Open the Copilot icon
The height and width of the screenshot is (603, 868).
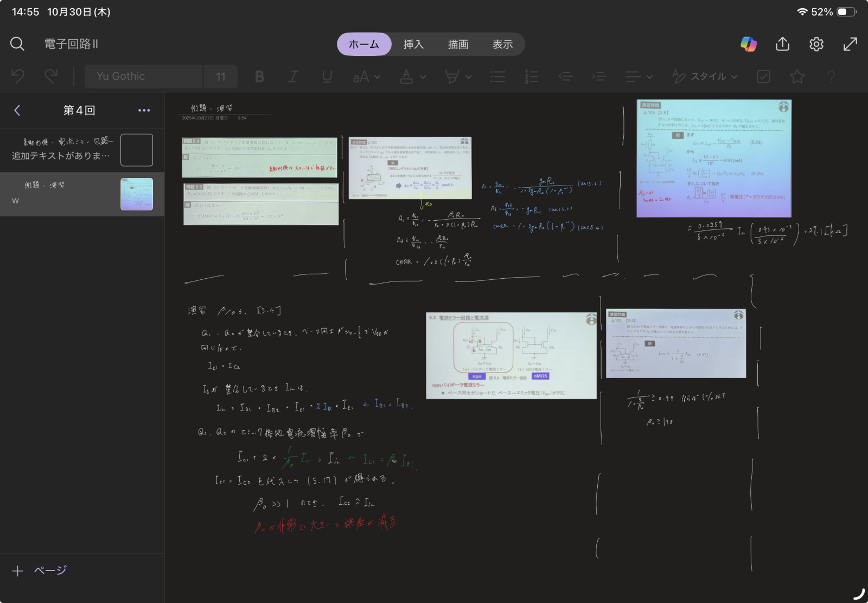point(749,44)
